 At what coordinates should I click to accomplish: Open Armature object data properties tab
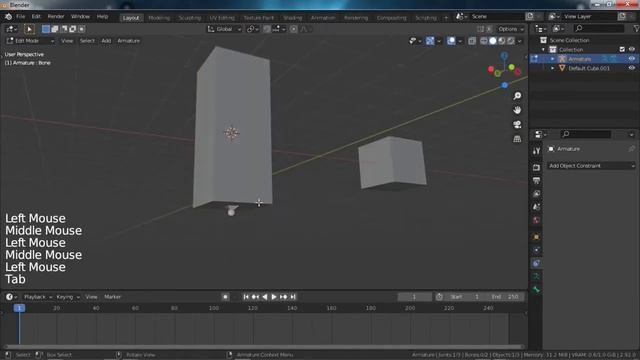click(536, 276)
